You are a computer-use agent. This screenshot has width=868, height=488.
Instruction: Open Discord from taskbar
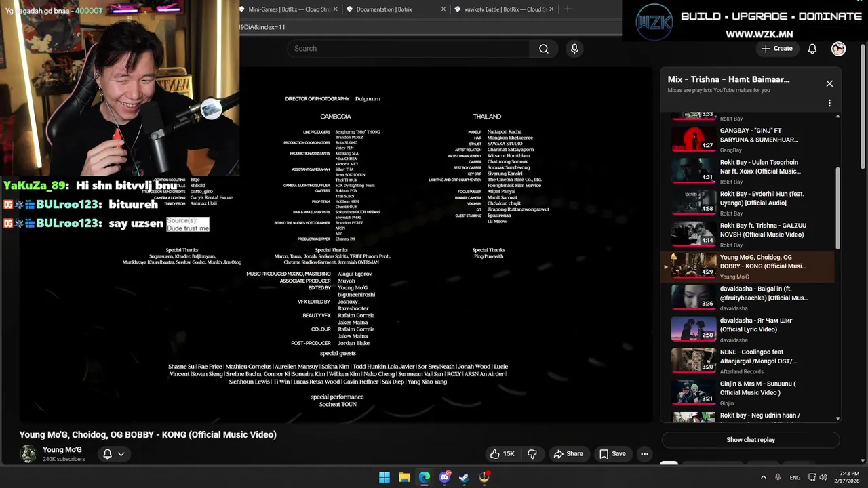(444, 477)
